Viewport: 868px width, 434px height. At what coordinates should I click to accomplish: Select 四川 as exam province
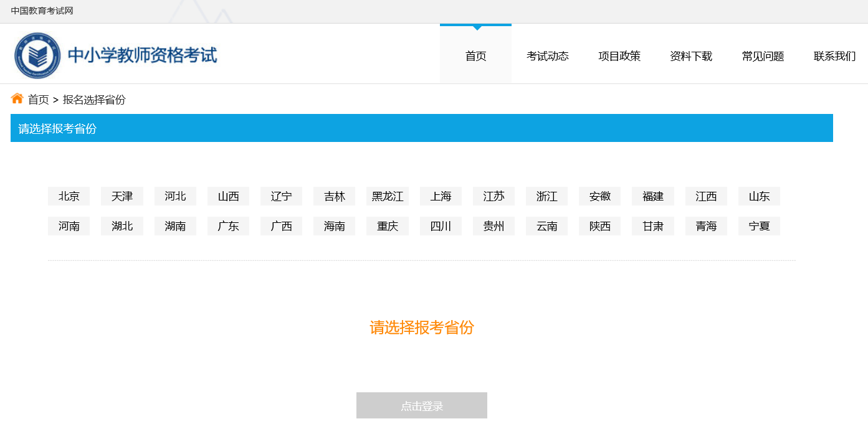[x=441, y=226]
